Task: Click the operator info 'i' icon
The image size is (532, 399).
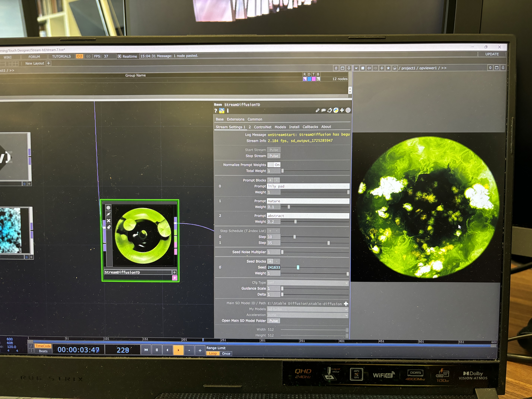Action: point(228,111)
